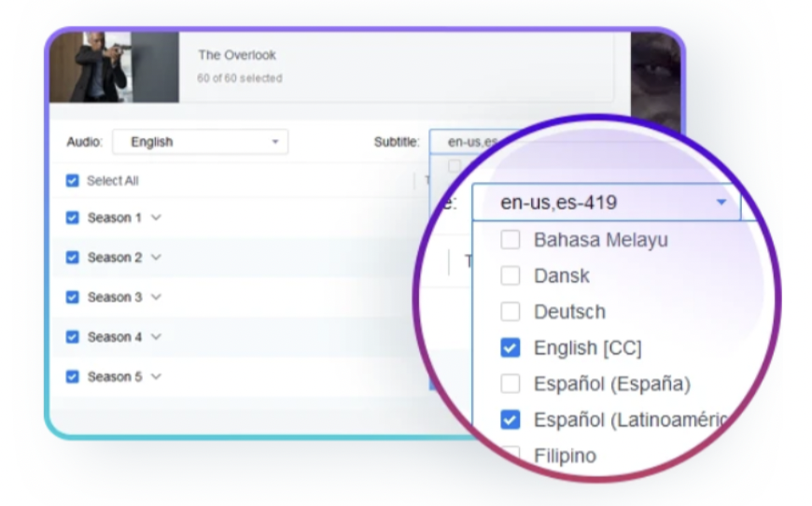Click the Deutsch language label

tap(569, 312)
